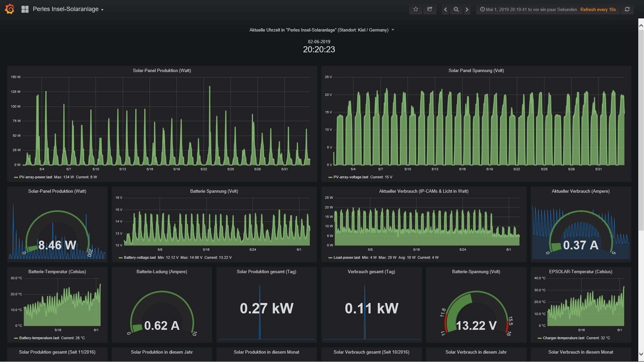Click the Refresh every 10s link
Screen dimensions: 644x362
tap(598, 9)
